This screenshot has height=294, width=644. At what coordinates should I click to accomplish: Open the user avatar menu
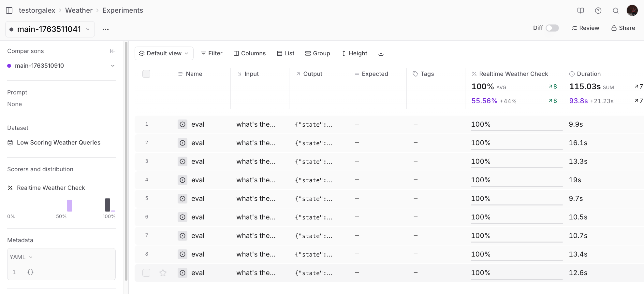pos(632,10)
